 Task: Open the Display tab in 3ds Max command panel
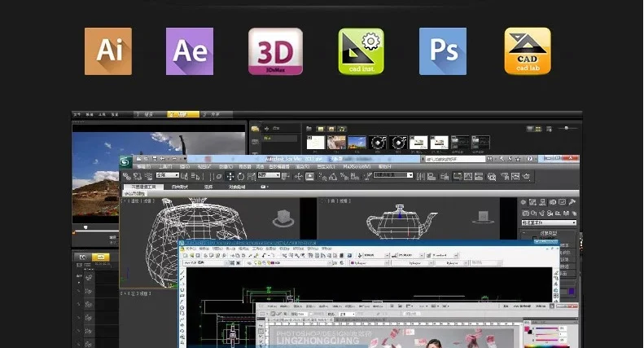pos(563,202)
